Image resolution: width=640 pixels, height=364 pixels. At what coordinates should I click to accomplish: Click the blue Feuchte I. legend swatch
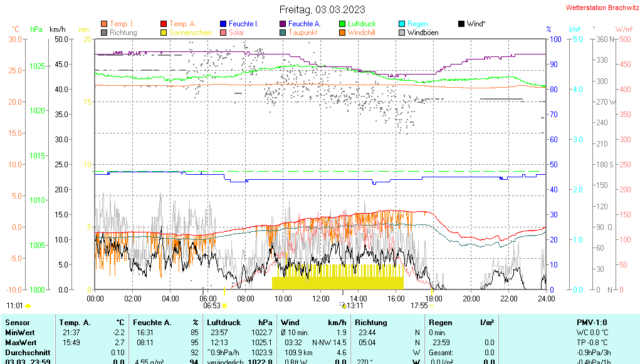click(x=223, y=24)
